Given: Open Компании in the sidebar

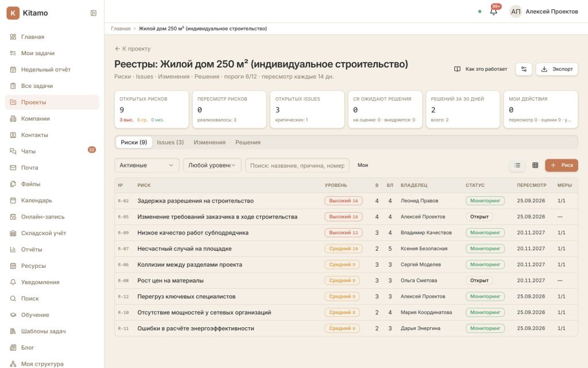Looking at the screenshot, I should click(52, 118).
